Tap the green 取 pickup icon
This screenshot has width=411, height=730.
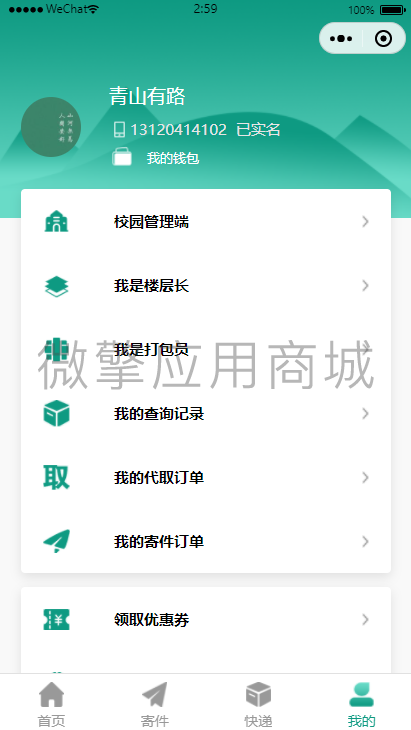click(56, 477)
